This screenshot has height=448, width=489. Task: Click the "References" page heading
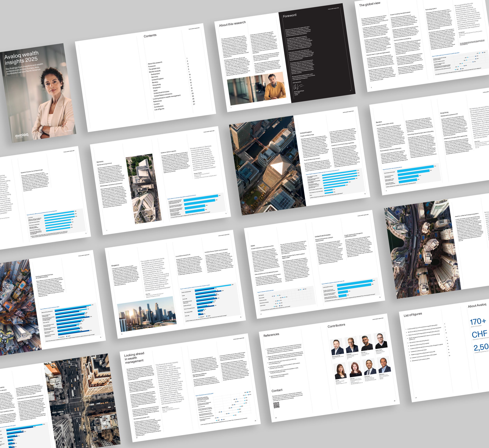click(271, 335)
